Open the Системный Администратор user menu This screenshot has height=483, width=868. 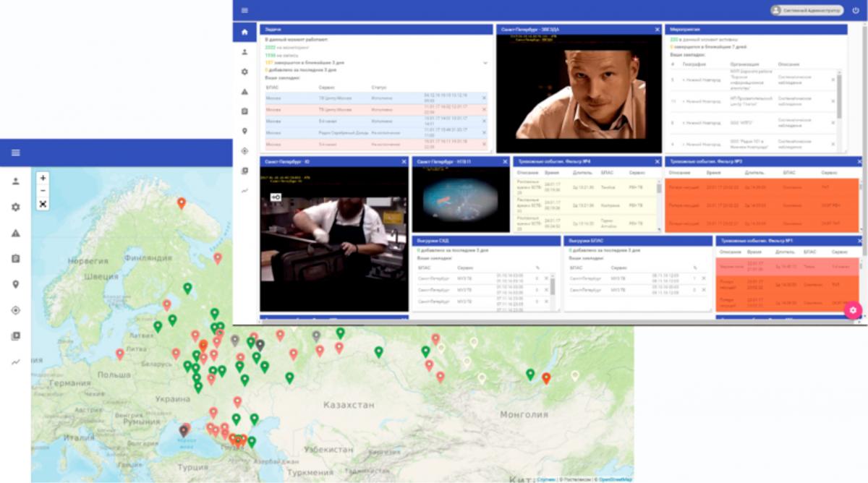[806, 11]
